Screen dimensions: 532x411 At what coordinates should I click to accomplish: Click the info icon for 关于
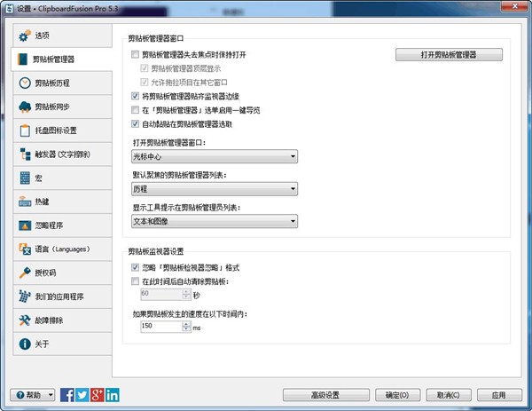[25, 344]
